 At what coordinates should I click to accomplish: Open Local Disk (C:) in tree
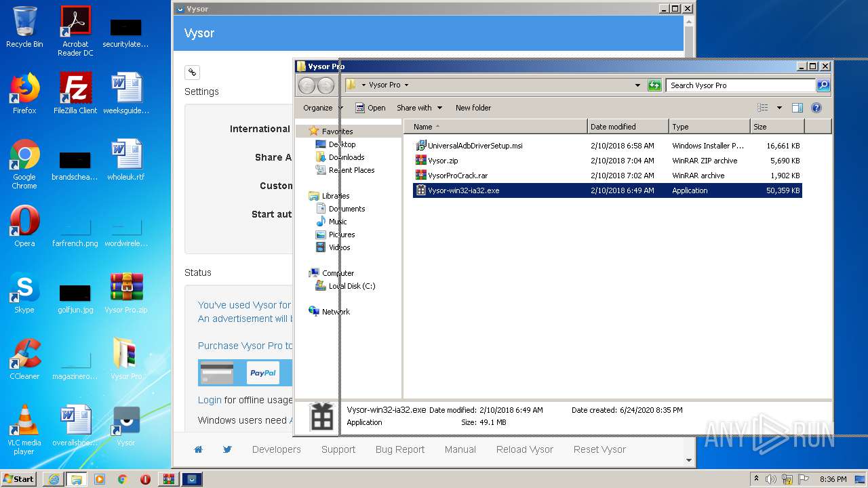coord(352,286)
